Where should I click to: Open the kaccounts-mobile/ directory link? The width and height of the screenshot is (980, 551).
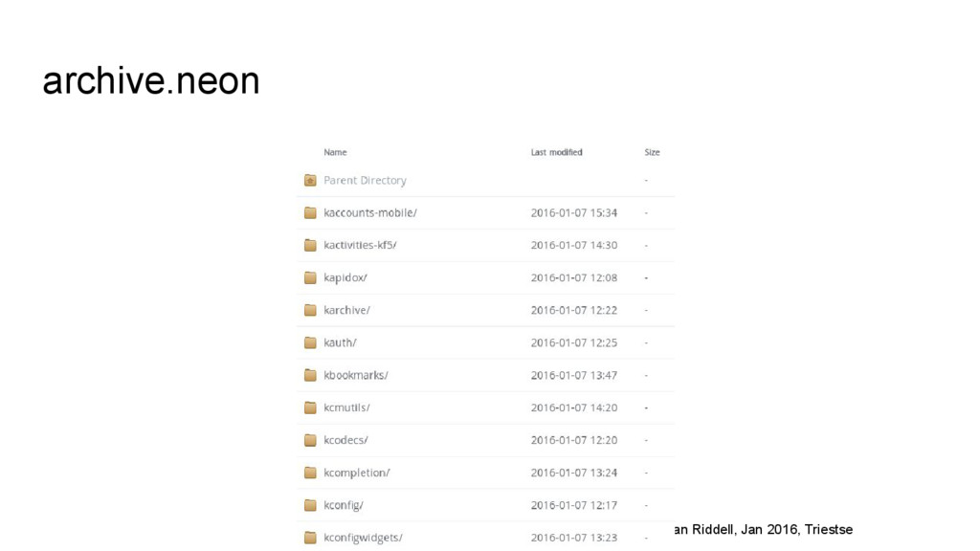click(370, 213)
